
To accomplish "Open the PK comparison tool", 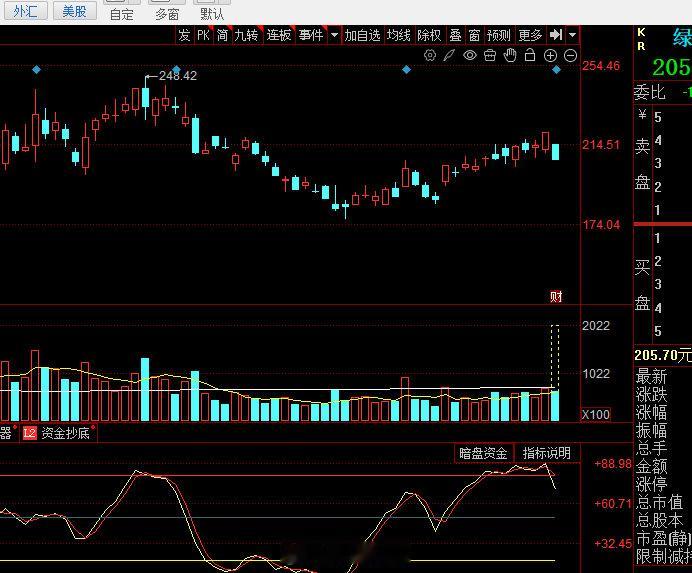I will 203,35.
